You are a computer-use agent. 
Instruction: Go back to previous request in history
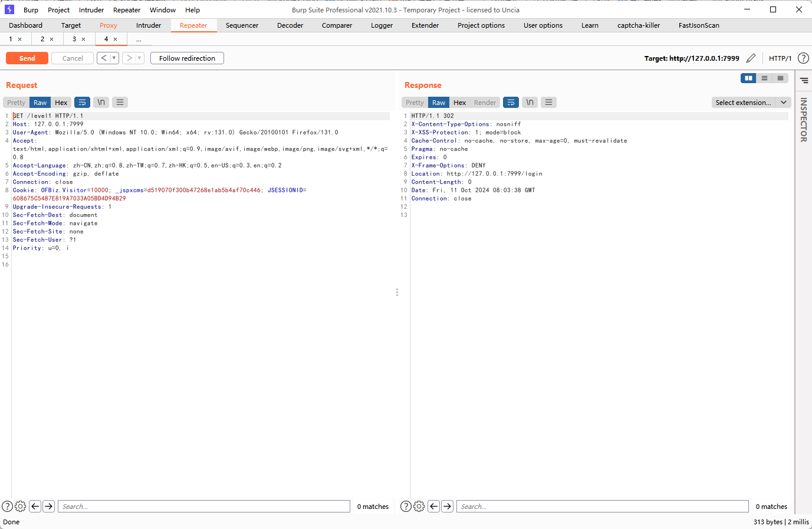(x=104, y=58)
